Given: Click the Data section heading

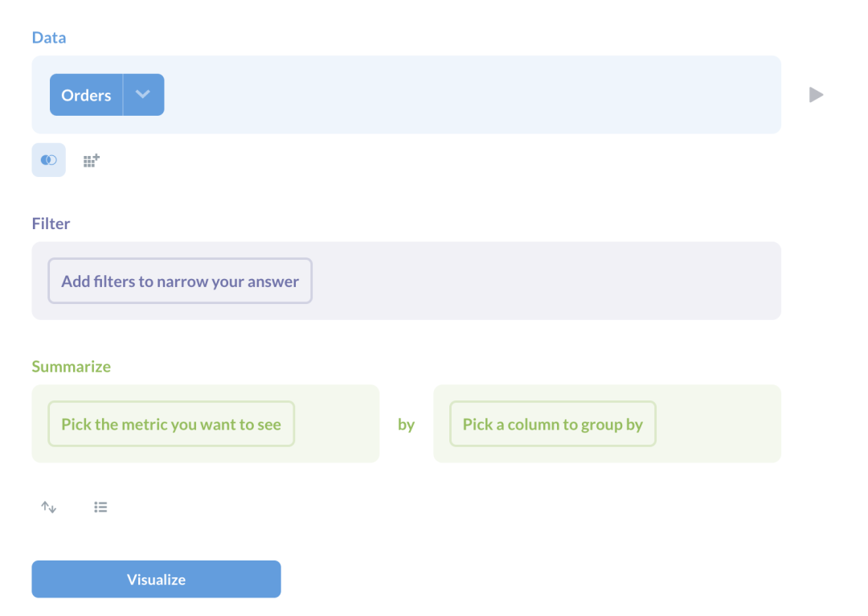Looking at the screenshot, I should 49,38.
